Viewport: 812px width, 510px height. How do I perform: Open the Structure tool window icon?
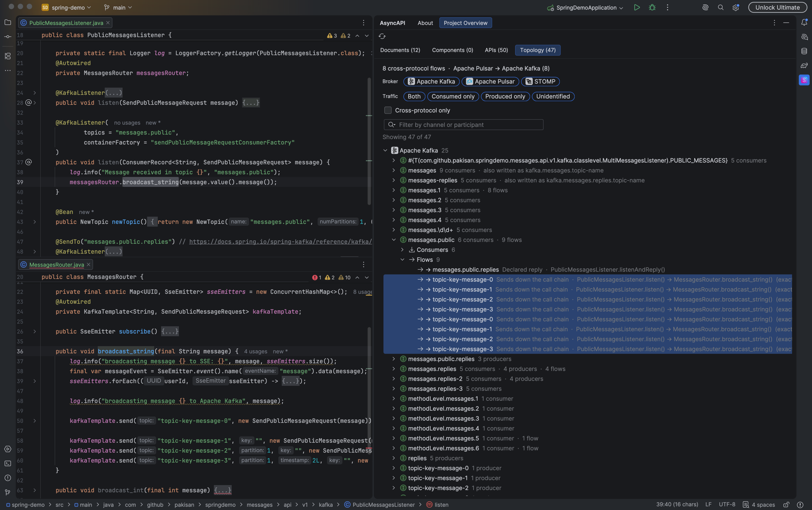pos(8,56)
